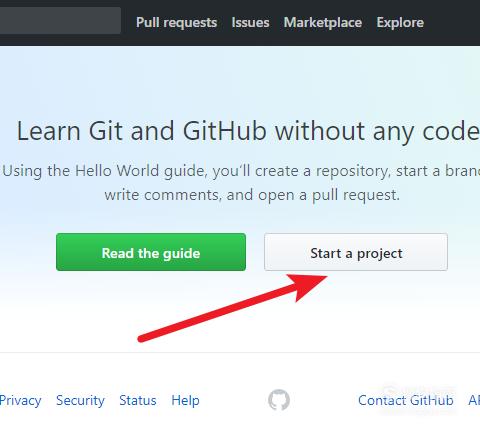Focus the search field in the header
The width and height of the screenshot is (480, 440).
click(60, 20)
